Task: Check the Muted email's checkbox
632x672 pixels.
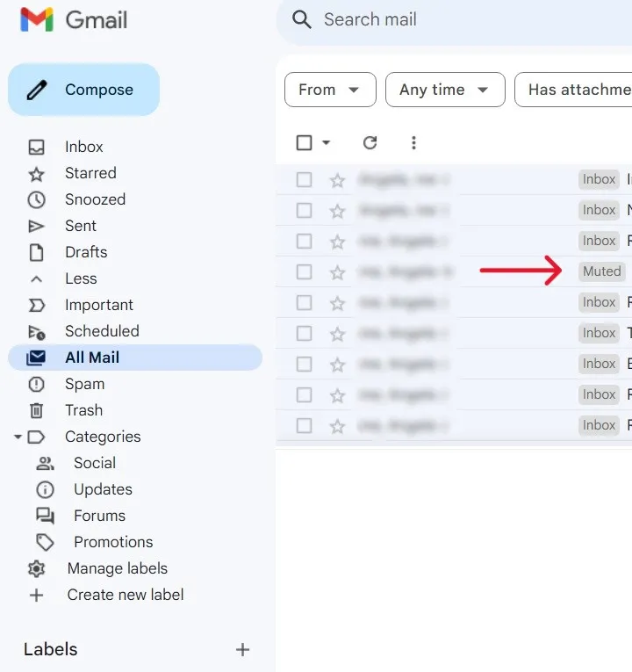Action: 304,272
